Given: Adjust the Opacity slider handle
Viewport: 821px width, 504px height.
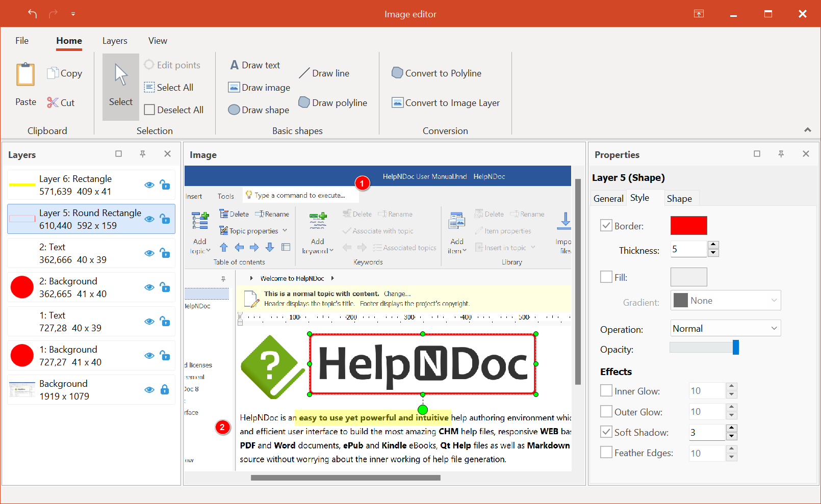Looking at the screenshot, I should coord(736,347).
